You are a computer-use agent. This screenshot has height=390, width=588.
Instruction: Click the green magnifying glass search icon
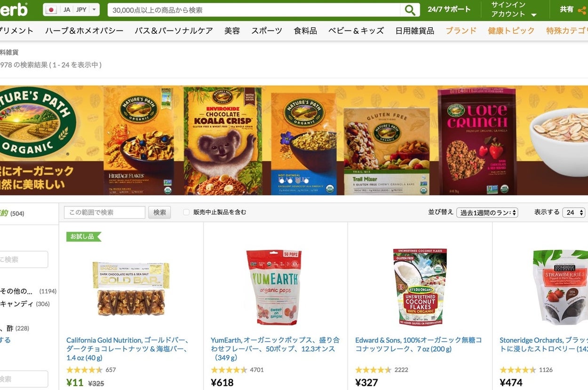(x=410, y=10)
